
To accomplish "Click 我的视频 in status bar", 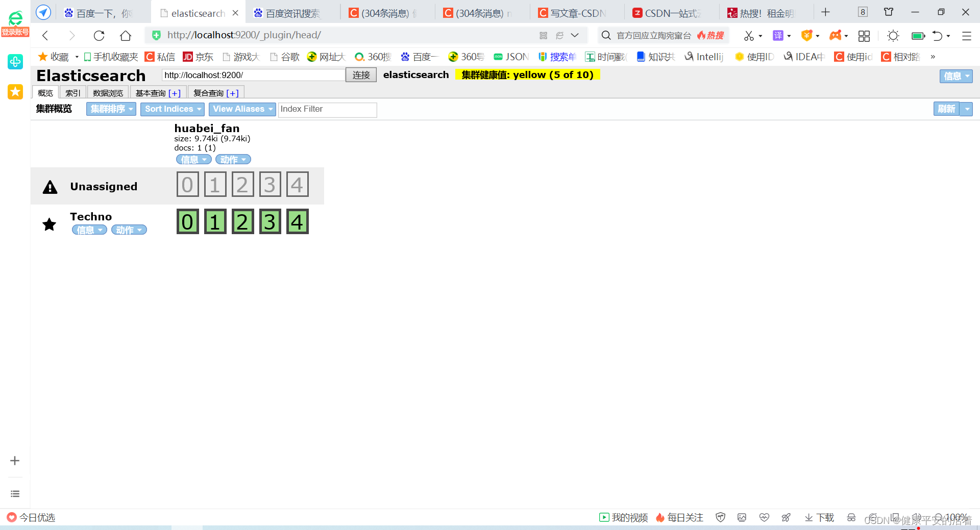I will 623,518.
